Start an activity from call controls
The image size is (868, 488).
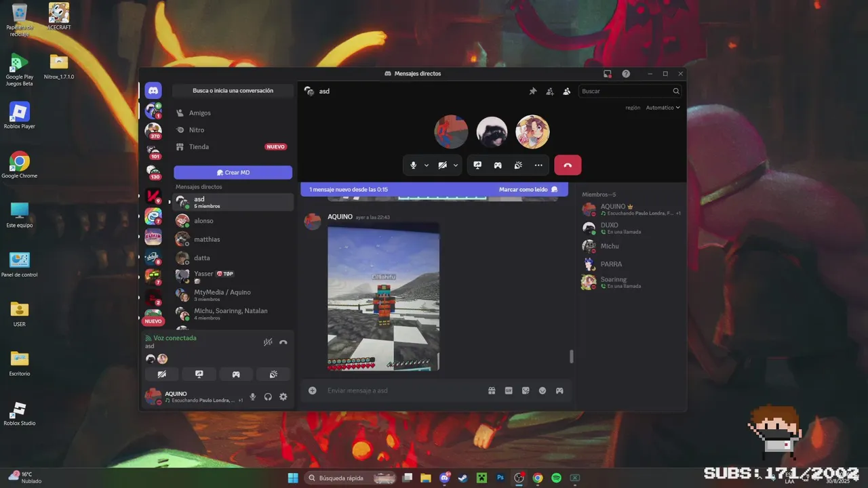[498, 165]
